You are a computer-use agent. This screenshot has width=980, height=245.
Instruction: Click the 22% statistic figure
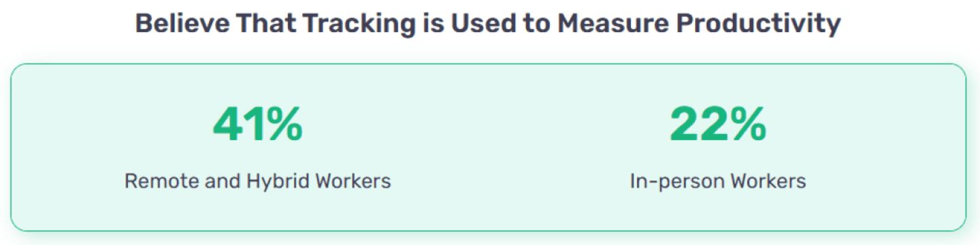click(717, 125)
